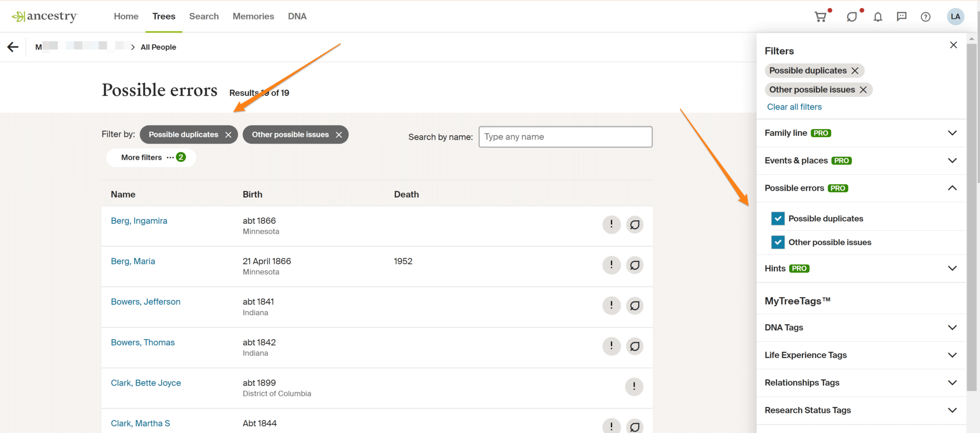Remove Possible duplicates chip in Filters panel
The width and height of the screenshot is (980, 433).
click(x=855, y=71)
